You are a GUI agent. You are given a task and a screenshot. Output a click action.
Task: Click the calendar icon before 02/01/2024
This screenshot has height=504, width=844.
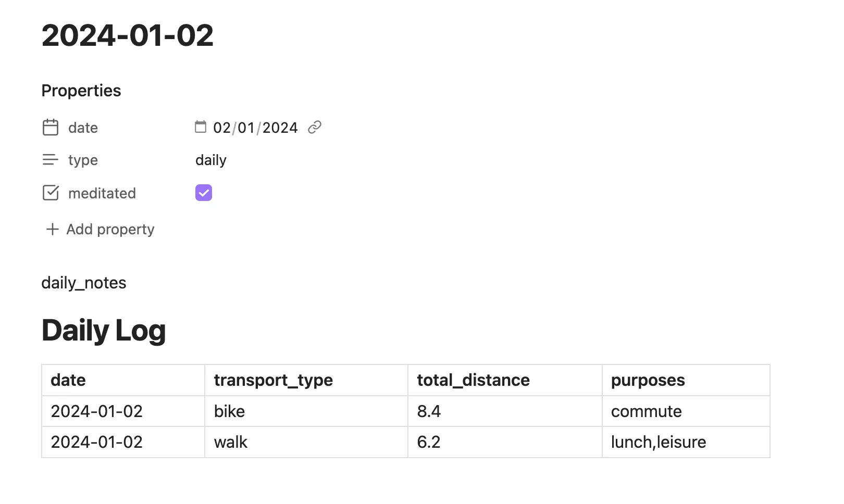[201, 127]
